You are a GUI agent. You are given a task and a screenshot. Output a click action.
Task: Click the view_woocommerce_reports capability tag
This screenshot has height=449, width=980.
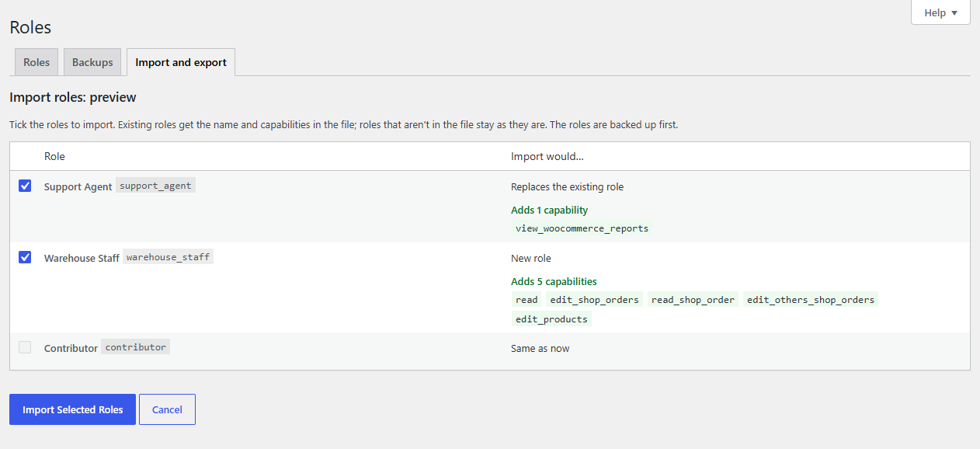[x=582, y=228]
